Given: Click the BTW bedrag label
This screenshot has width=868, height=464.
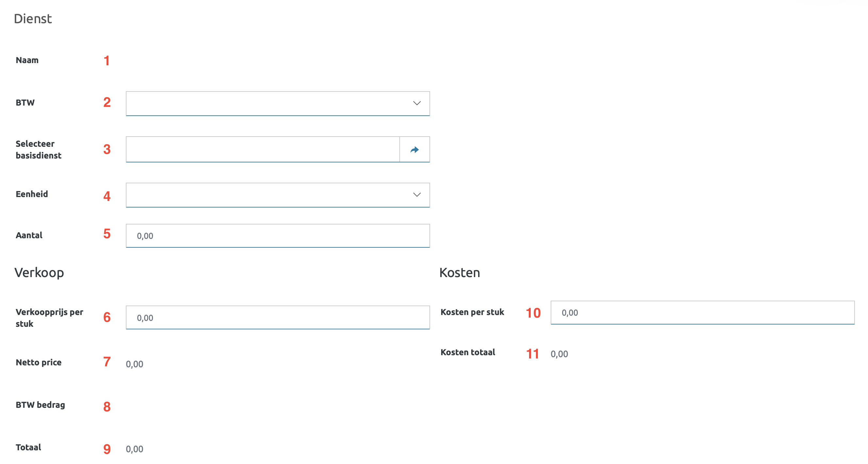Looking at the screenshot, I should (x=40, y=405).
